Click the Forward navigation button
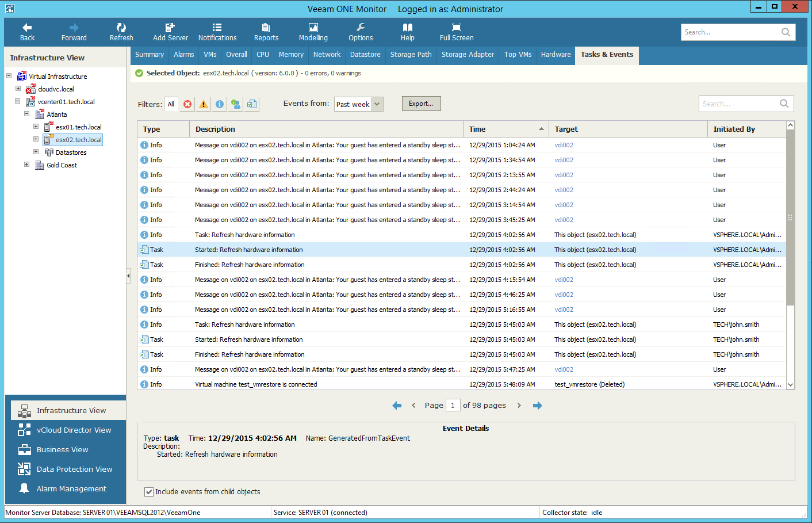 point(74,32)
